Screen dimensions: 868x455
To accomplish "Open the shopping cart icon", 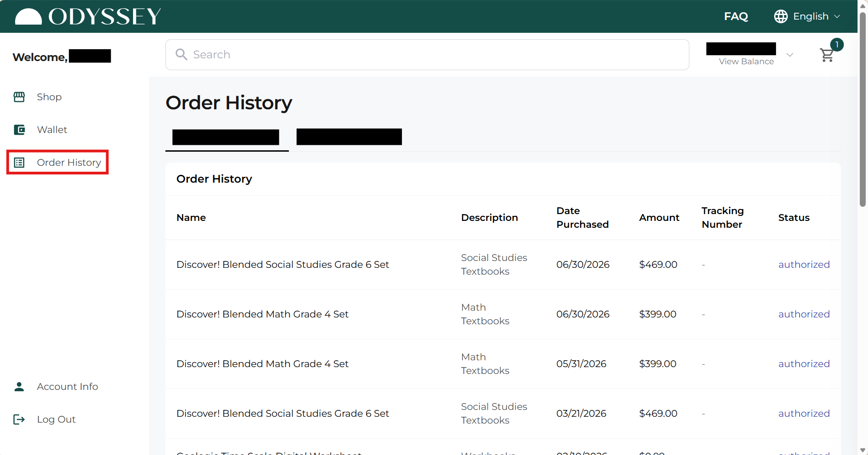I will (827, 55).
